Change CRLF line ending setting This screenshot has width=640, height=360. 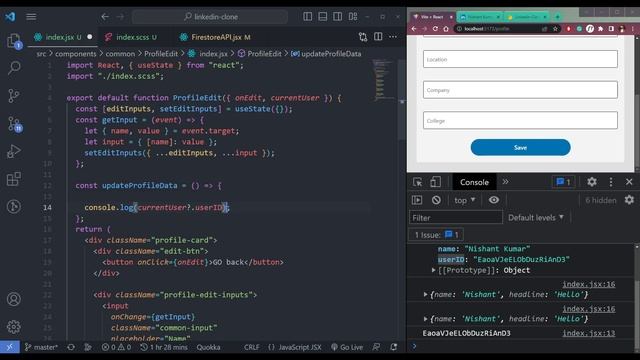(251, 347)
